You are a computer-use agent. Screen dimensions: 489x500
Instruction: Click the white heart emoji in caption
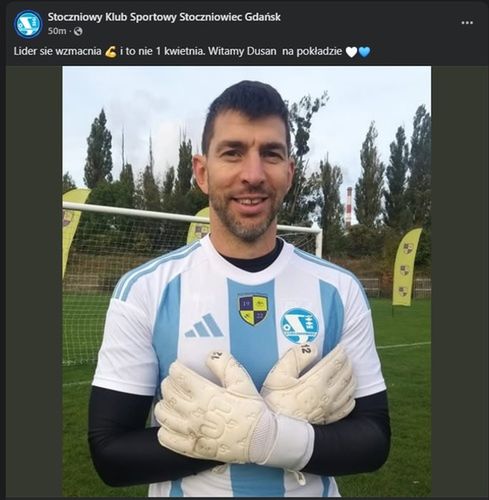pos(351,52)
